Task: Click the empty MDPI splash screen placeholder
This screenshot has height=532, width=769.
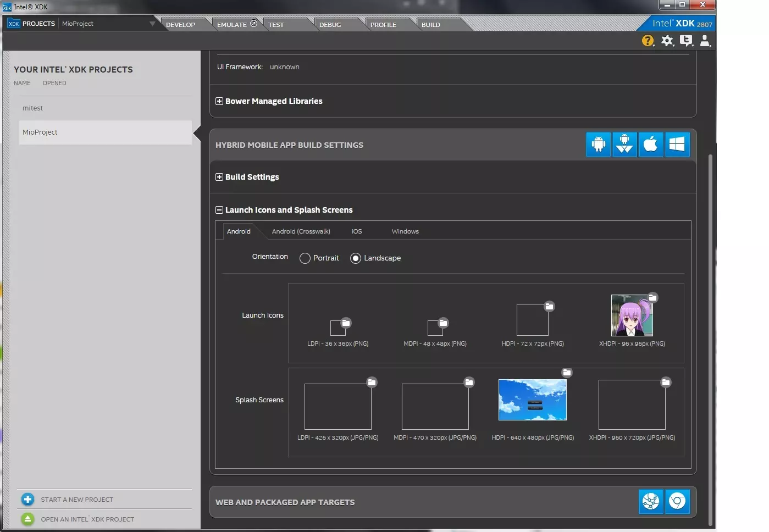Action: 435,407
